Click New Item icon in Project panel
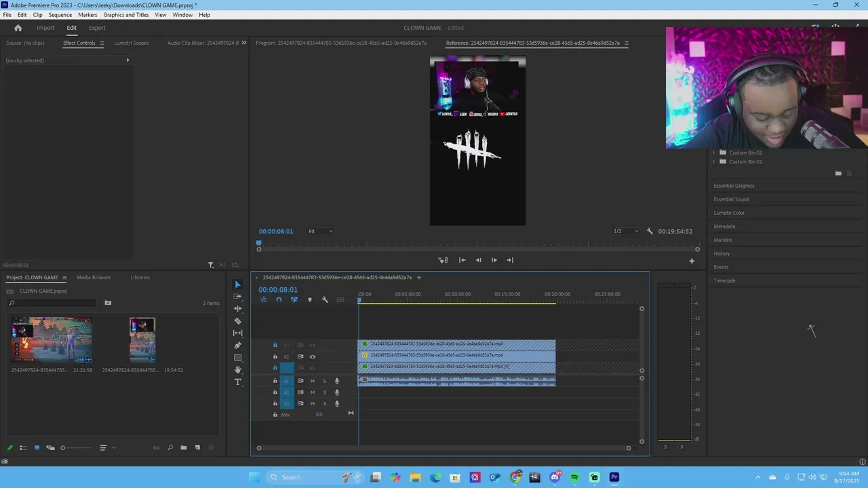The height and width of the screenshot is (488, 868). point(197,447)
